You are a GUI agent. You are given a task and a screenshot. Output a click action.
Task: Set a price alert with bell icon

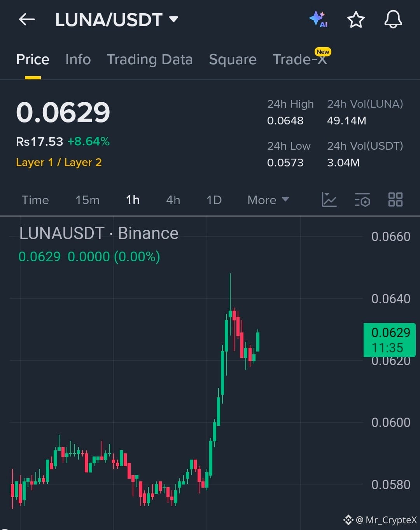393,19
